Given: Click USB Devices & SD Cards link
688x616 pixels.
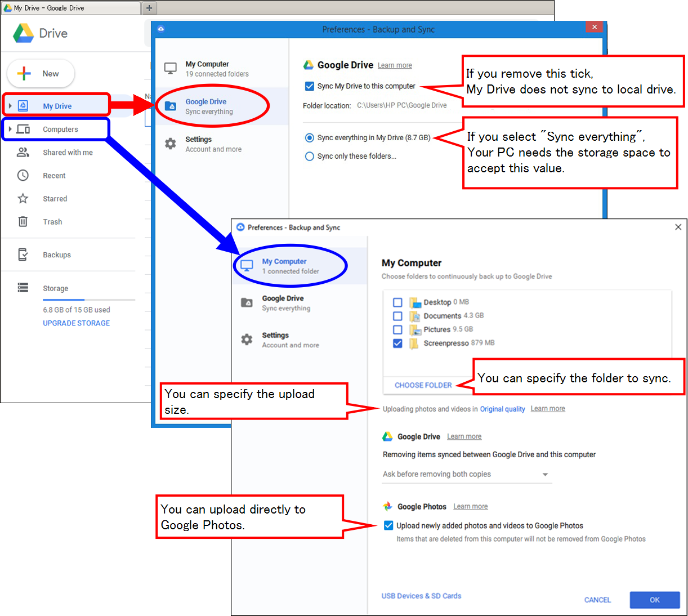Looking at the screenshot, I should [x=421, y=596].
